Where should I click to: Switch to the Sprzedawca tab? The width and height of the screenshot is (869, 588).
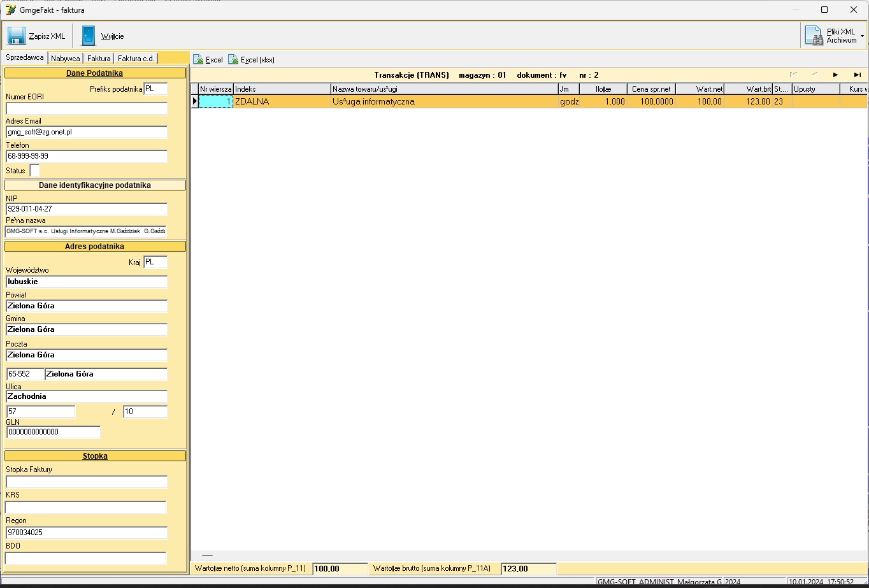(x=25, y=57)
